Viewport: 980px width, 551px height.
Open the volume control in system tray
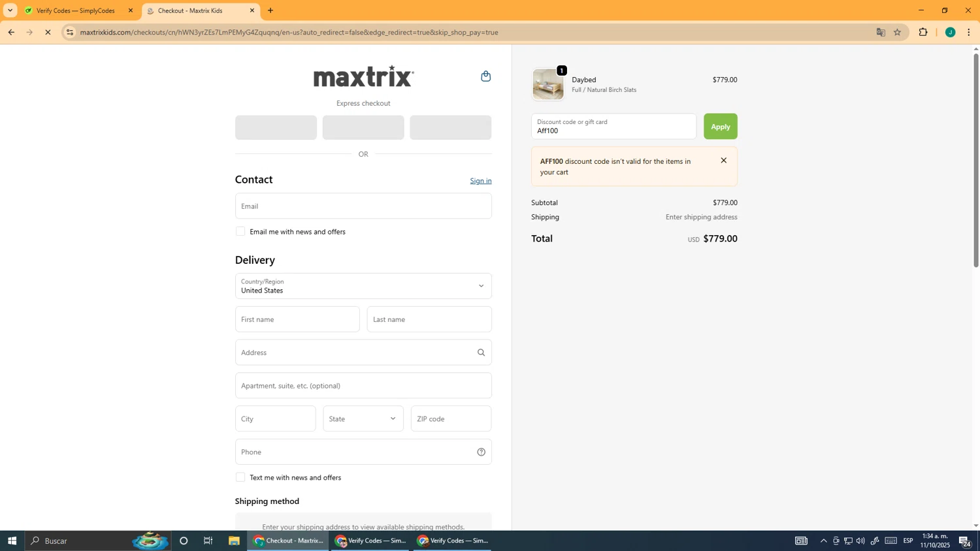click(x=860, y=541)
